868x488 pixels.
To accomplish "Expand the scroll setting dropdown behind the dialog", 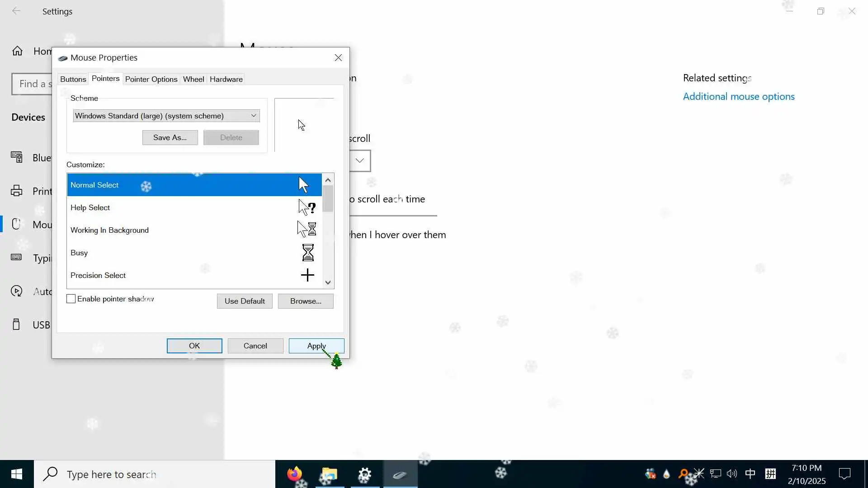I will point(360,160).
